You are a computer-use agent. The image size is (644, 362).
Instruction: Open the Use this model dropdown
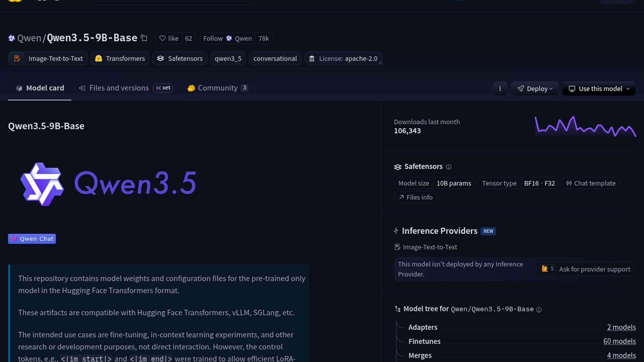point(599,88)
